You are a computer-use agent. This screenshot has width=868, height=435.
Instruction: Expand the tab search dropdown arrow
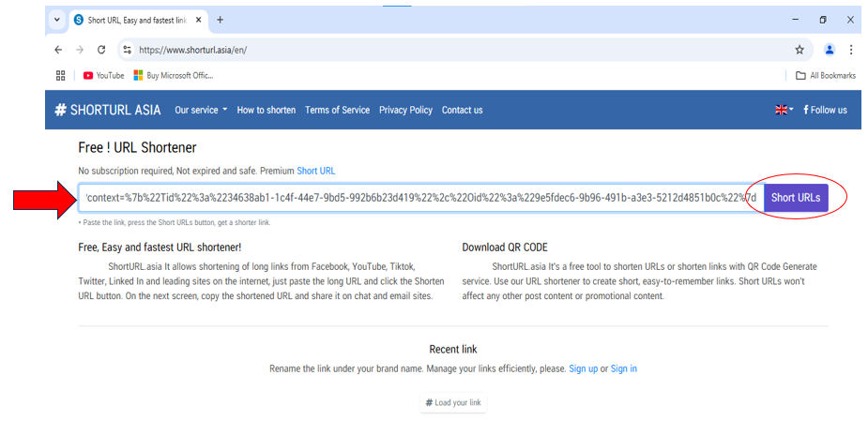point(56,20)
